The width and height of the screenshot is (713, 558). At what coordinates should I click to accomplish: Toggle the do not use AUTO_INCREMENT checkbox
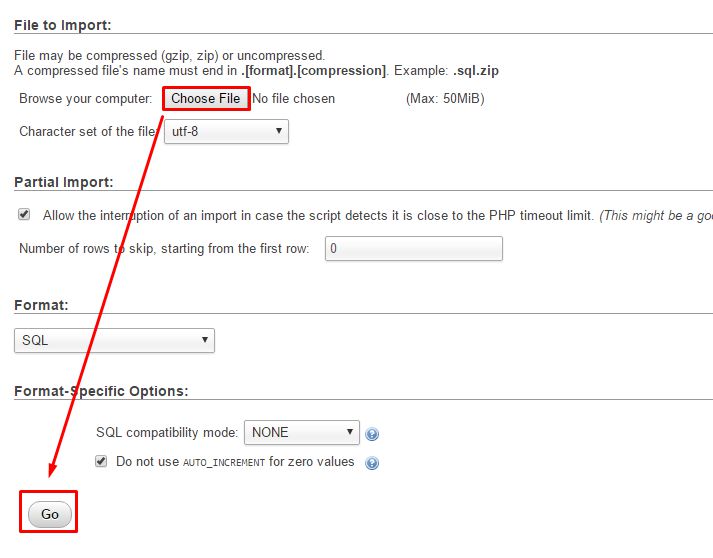pyautogui.click(x=101, y=461)
